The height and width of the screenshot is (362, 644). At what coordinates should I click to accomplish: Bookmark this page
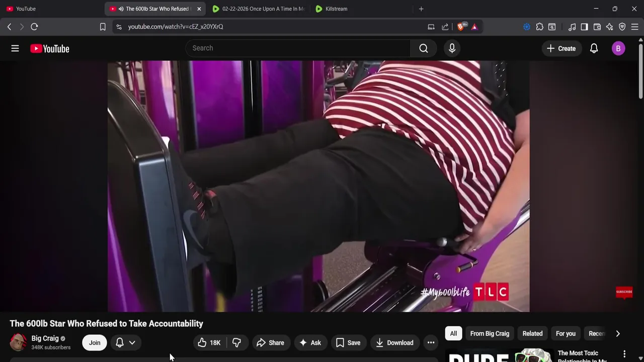coord(103,27)
